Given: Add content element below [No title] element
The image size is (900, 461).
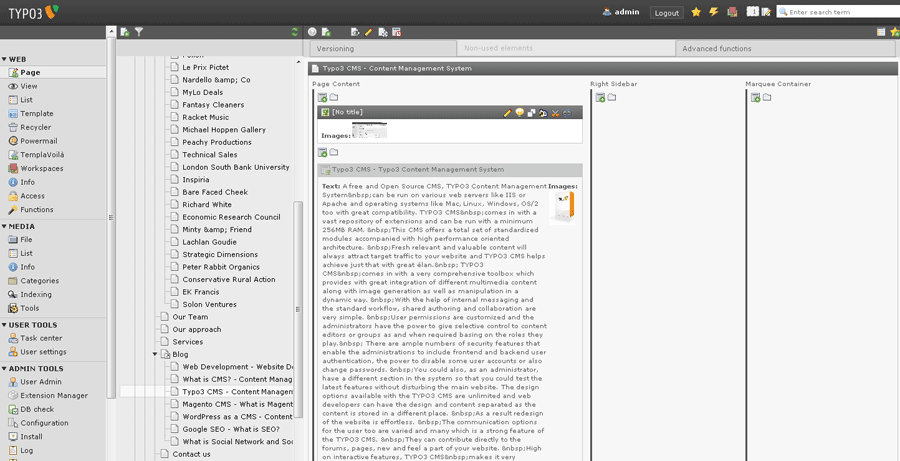Looking at the screenshot, I should point(323,152).
